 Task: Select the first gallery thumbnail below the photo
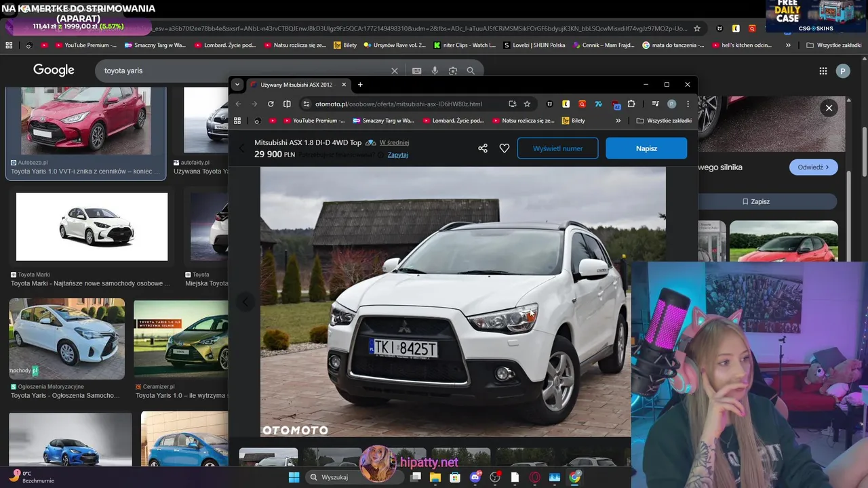[269, 457]
